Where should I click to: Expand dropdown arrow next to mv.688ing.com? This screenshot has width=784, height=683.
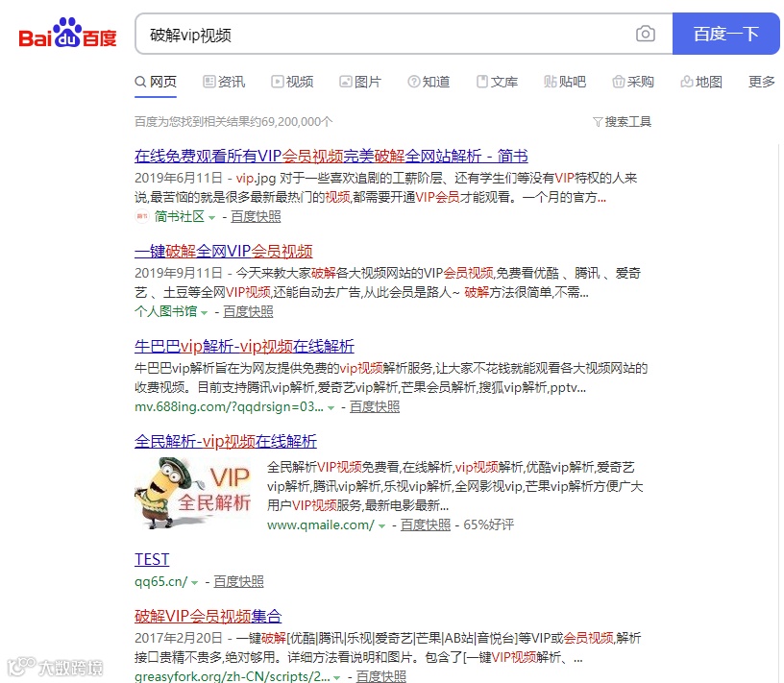coord(331,408)
